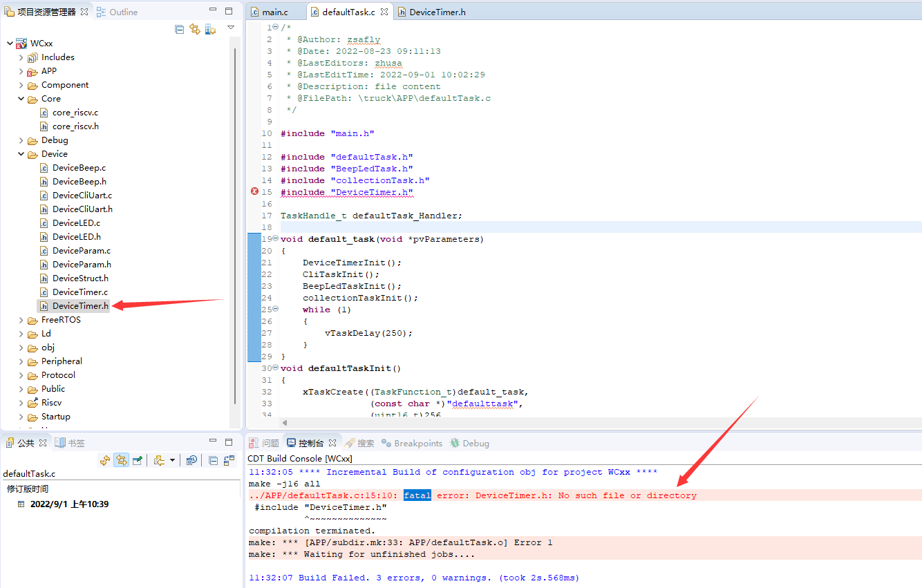Viewport: 922px width, 588px height.
Task: Collapse the Device folder
Action: coord(21,154)
